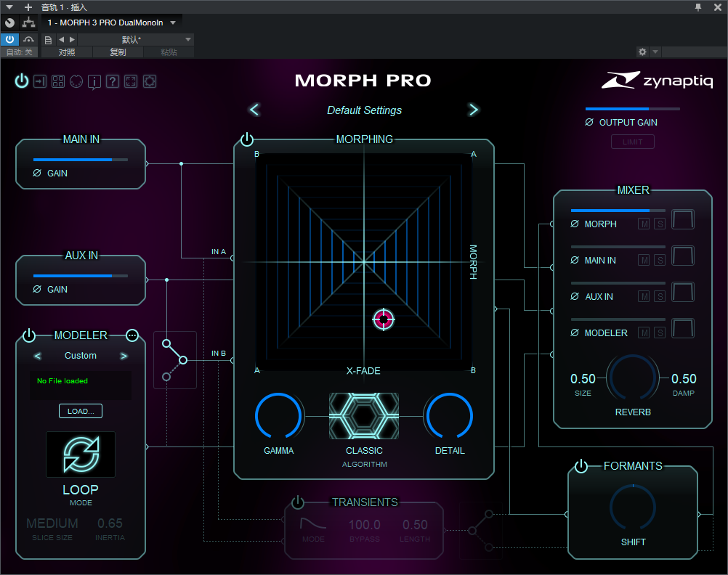This screenshot has height=575, width=728.
Task: Open the info speech-bubble icon
Action: (x=94, y=82)
